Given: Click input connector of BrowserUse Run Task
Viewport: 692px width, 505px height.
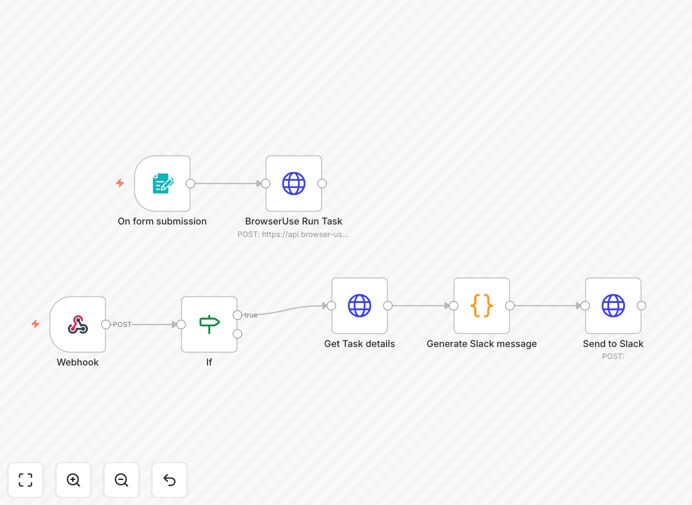Looking at the screenshot, I should pos(265,183).
